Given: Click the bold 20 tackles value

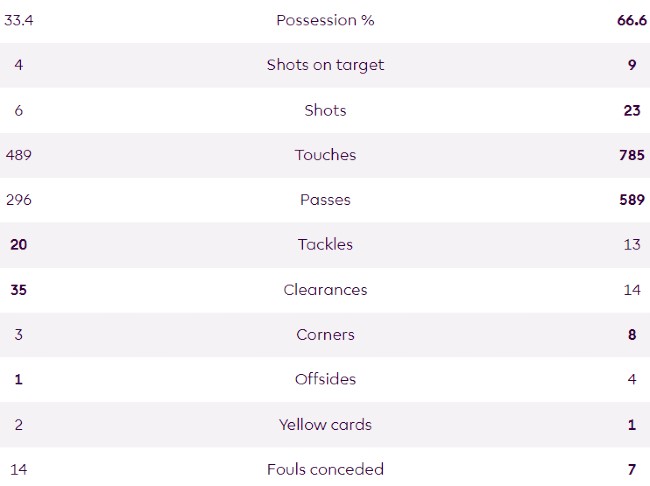Looking at the screenshot, I should click(18, 245).
